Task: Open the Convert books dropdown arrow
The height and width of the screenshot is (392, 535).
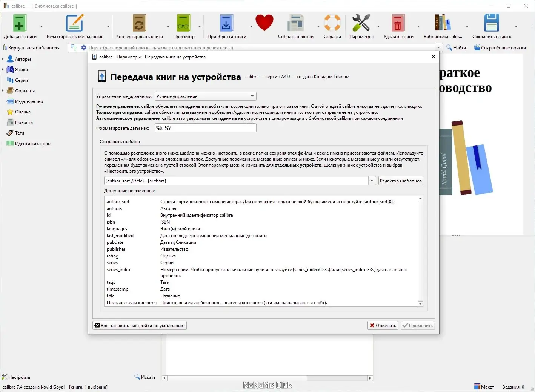Action: [168, 26]
